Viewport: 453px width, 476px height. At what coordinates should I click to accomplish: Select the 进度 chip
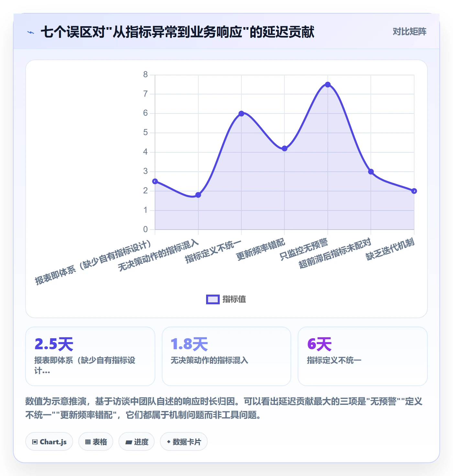[x=137, y=442]
